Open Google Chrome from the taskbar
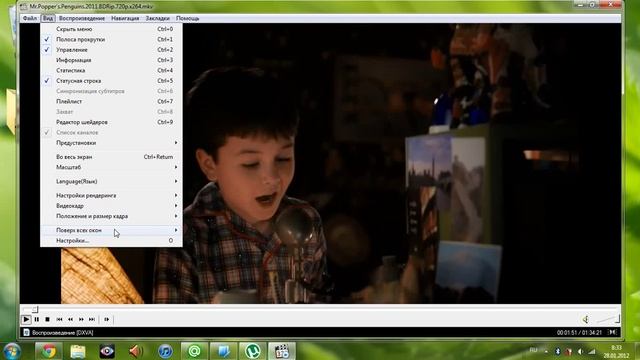This screenshot has height=360, width=640. 49,351
